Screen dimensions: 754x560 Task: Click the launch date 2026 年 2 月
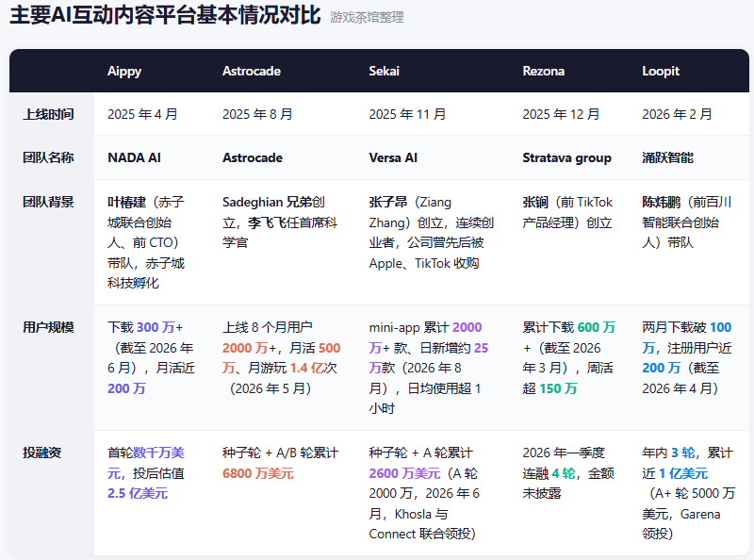pos(677,114)
